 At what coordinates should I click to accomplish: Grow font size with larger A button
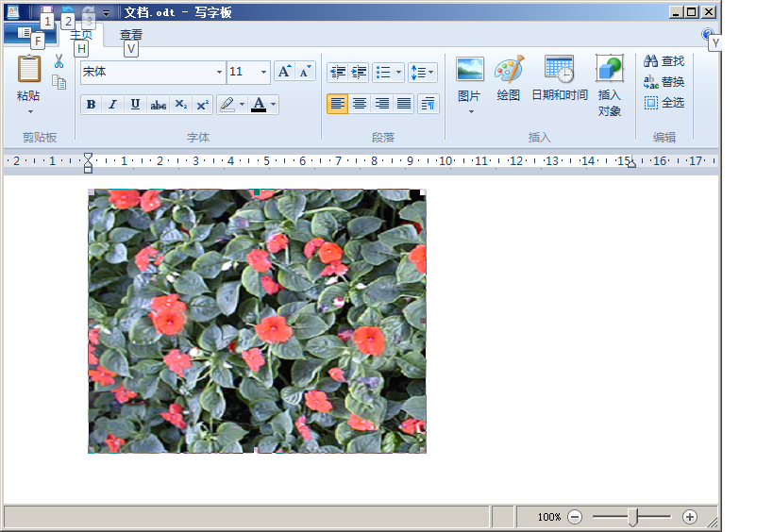pos(284,72)
